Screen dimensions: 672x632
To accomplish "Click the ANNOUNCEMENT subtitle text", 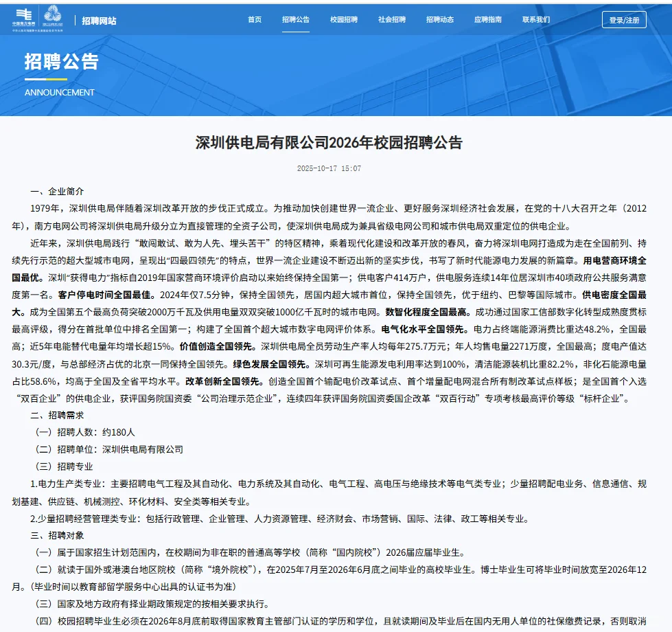I will [x=60, y=91].
